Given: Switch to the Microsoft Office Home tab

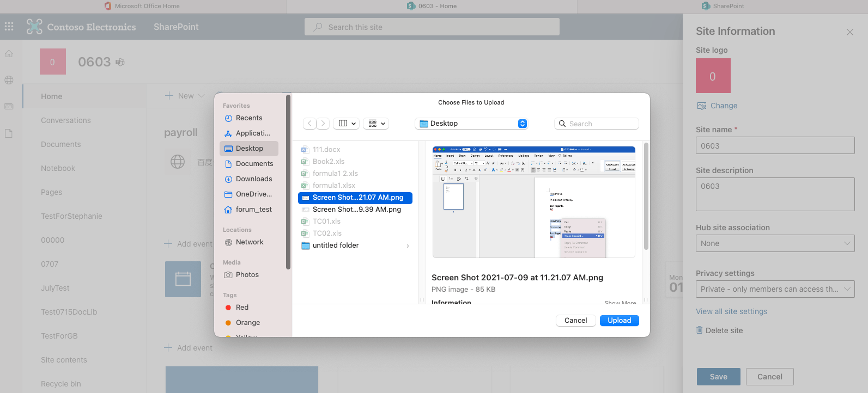Looking at the screenshot, I should click(x=142, y=6).
